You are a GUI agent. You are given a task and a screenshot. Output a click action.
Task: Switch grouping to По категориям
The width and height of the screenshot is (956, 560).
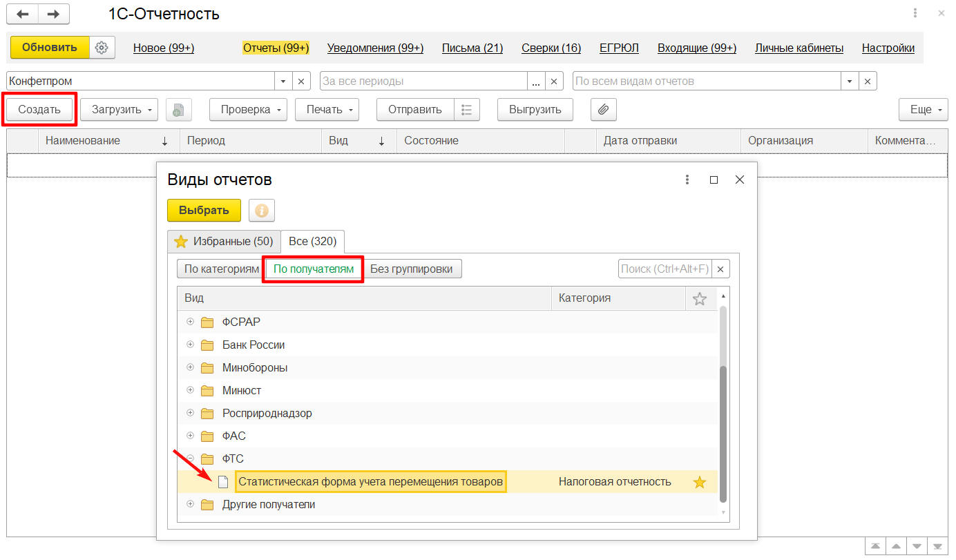click(x=221, y=269)
